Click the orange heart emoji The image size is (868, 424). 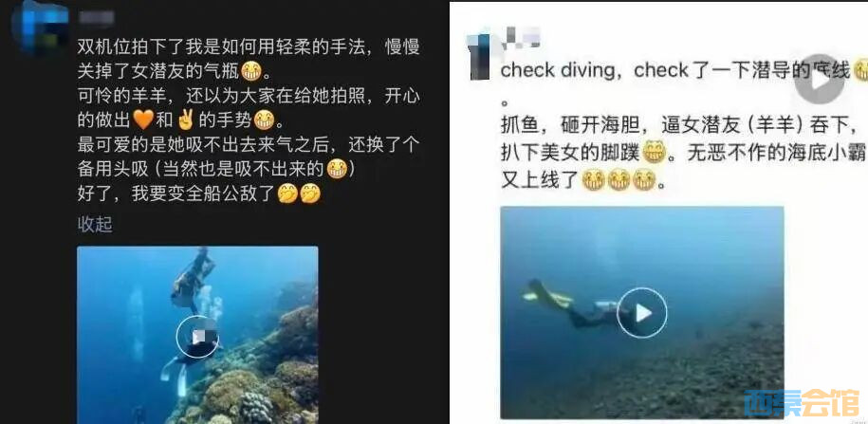(144, 119)
